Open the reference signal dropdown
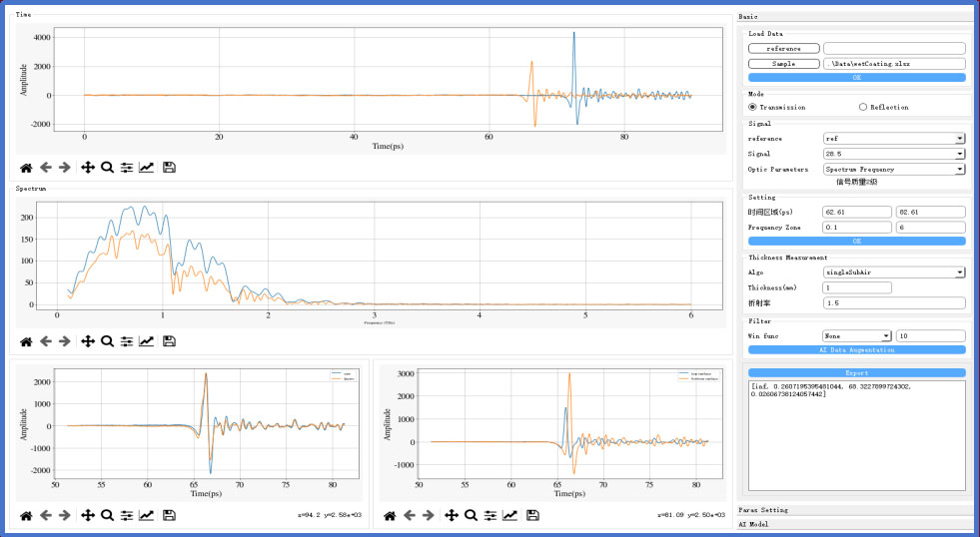This screenshot has height=537, width=980. point(893,139)
